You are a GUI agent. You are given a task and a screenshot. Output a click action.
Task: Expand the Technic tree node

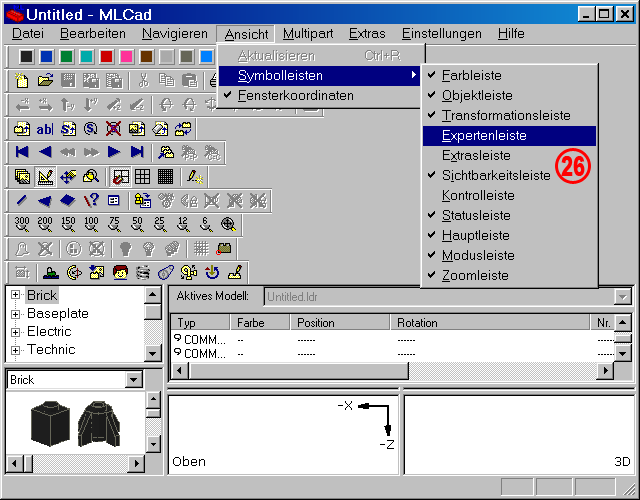[x=15, y=350]
